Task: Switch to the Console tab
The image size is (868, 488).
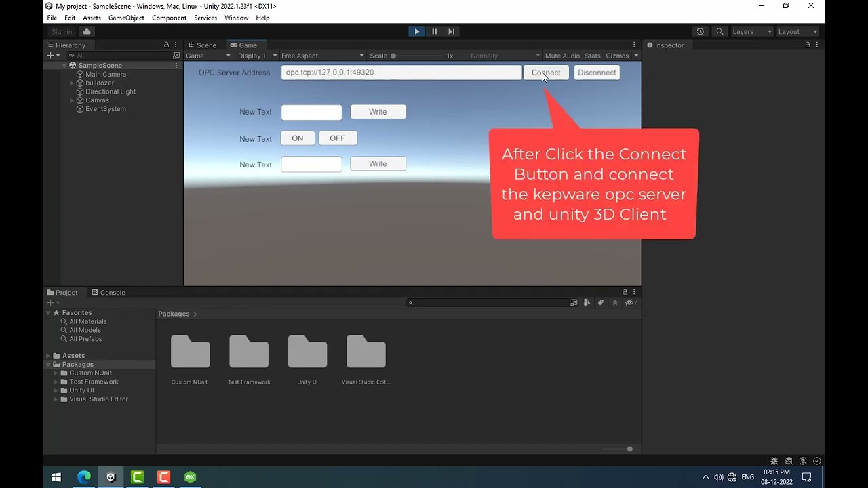Action: [x=108, y=292]
